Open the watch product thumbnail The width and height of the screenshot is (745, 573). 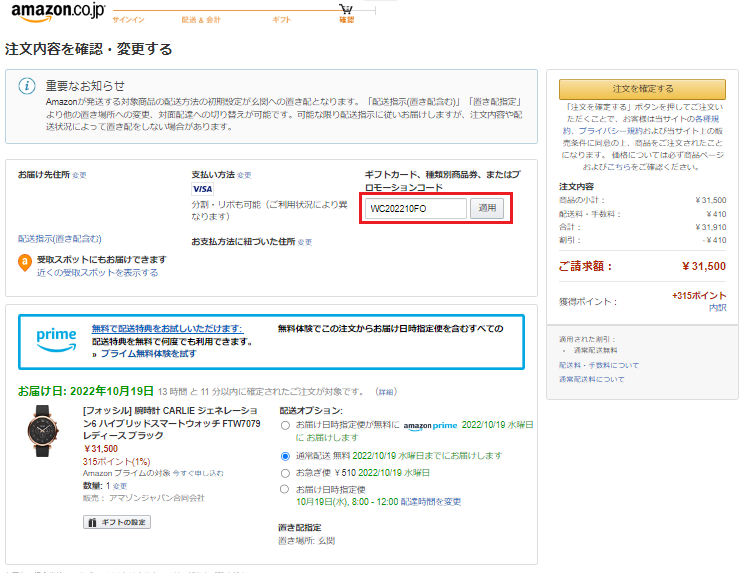click(43, 431)
